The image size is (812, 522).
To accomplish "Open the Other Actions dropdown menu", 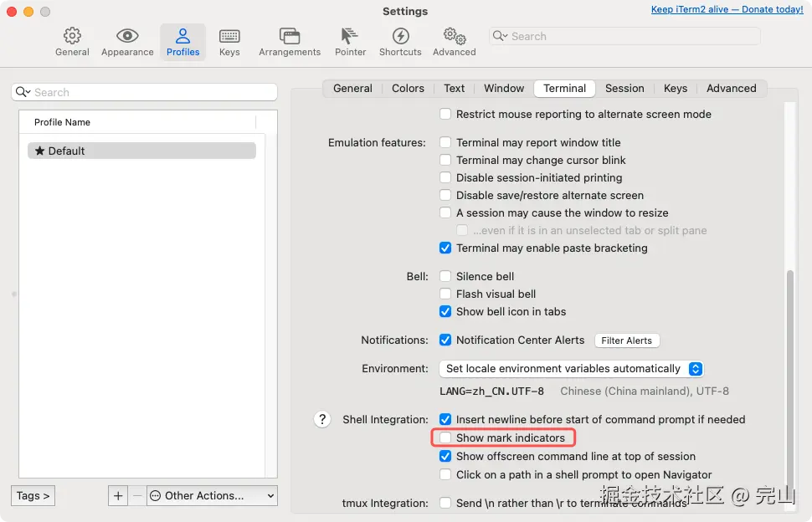I will [212, 495].
